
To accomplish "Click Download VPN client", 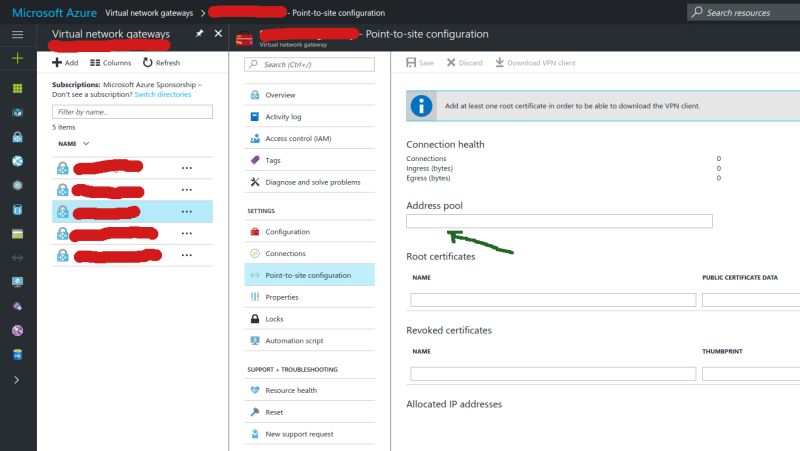I will tap(535, 63).
